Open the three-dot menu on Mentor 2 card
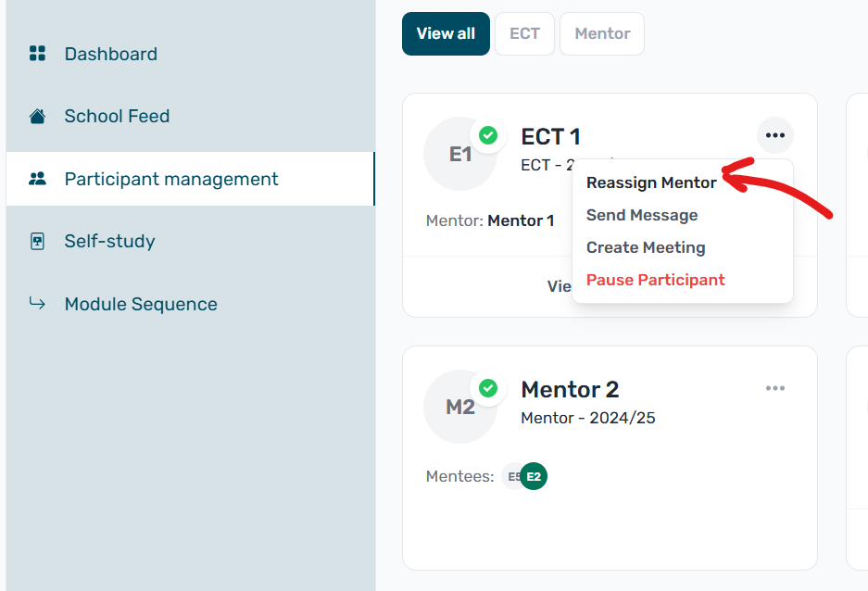The height and width of the screenshot is (591, 868). coord(775,388)
